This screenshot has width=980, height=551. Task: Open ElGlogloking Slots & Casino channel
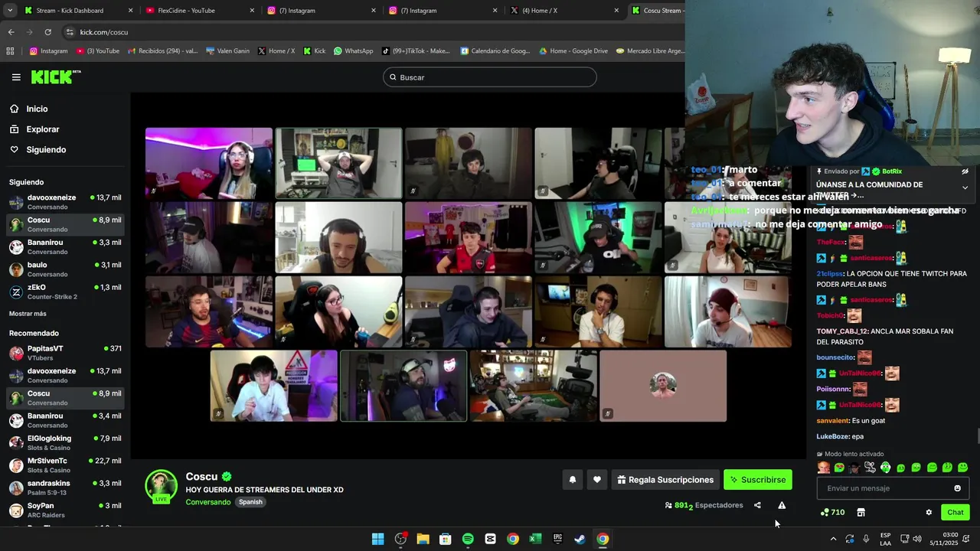(65, 443)
